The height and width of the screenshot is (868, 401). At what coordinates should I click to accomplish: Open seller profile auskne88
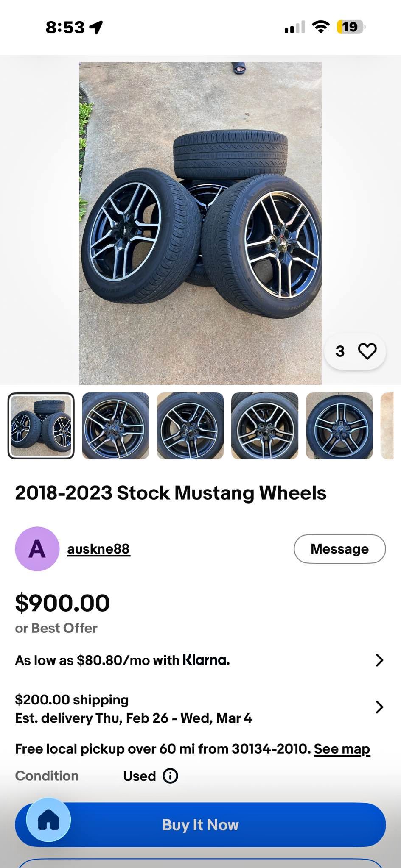click(98, 549)
